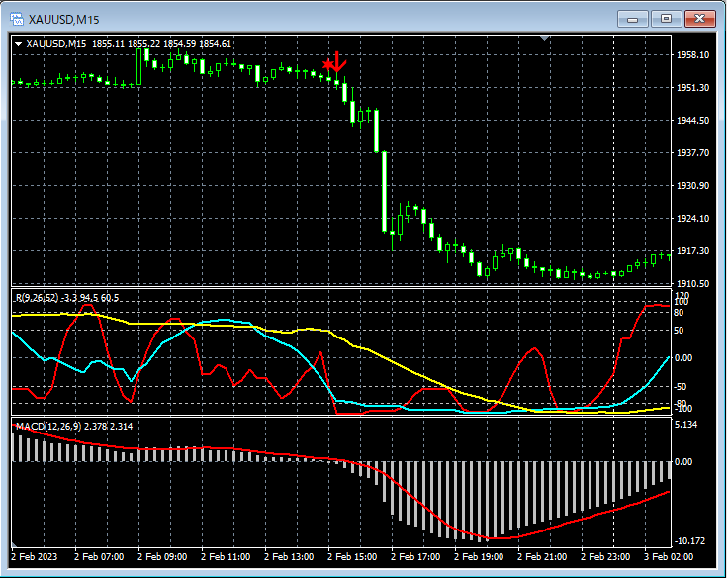Click the small triangle at time axis start
This screenshot has width=728, height=578.
pos(15,545)
